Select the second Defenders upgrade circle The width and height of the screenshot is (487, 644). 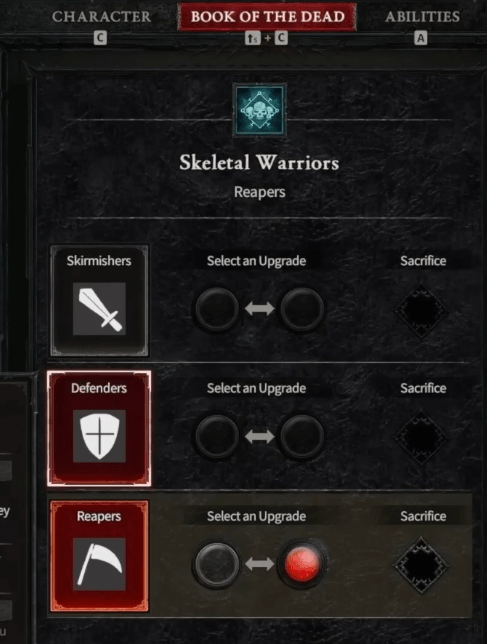pos(302,436)
